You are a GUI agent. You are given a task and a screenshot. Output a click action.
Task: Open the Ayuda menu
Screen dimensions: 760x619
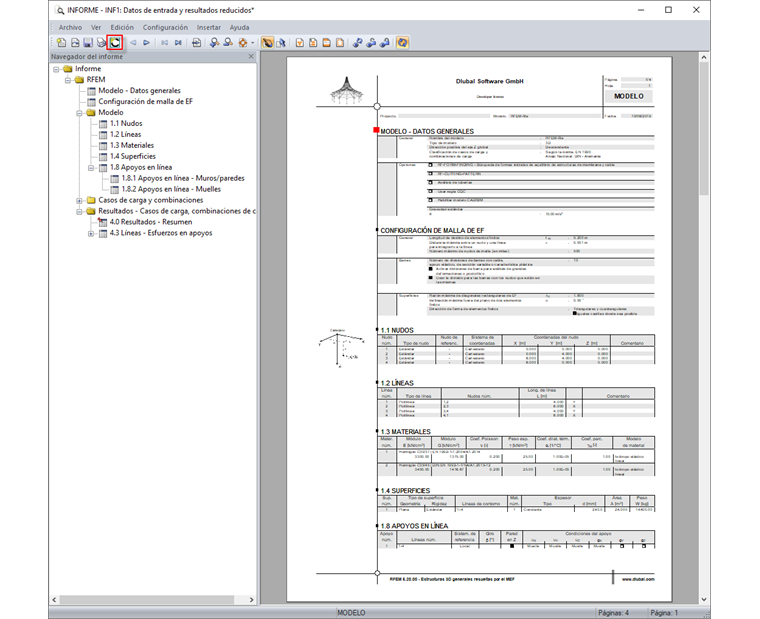coord(239,28)
